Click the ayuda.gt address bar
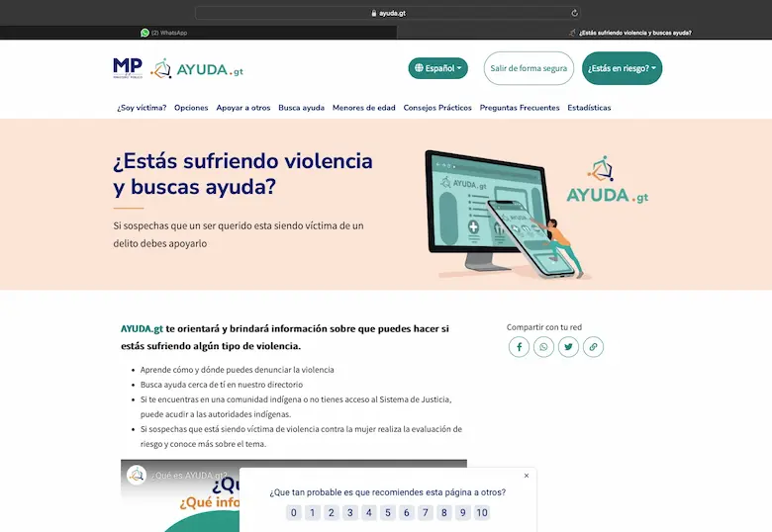The image size is (772, 532). point(387,13)
